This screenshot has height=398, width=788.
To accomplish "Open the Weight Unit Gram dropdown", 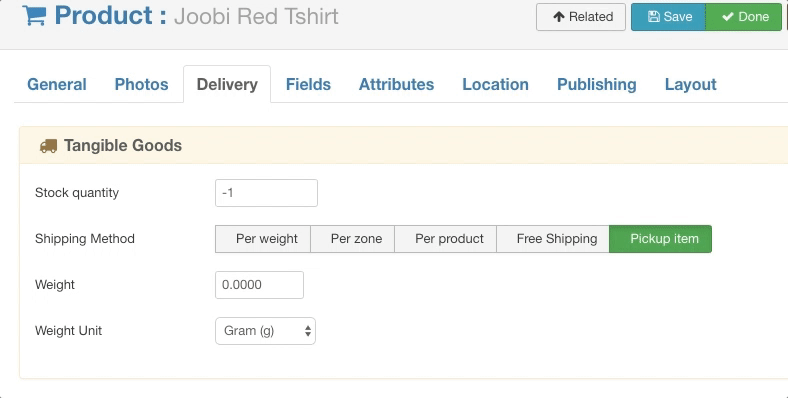I will click(x=265, y=331).
